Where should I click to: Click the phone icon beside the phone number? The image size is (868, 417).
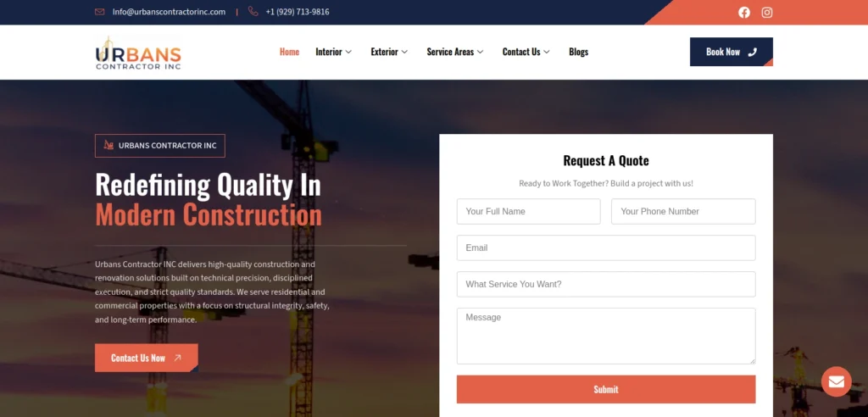tap(253, 11)
